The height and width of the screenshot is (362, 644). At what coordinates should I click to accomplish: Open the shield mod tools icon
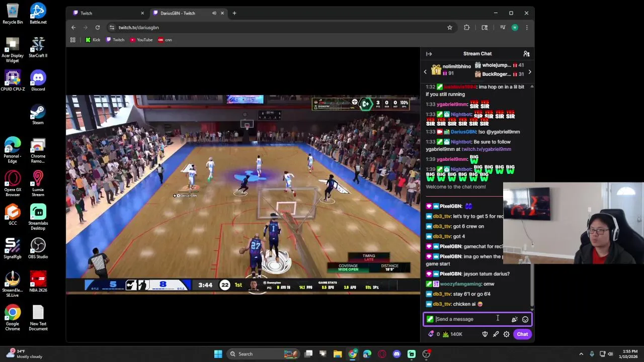[485, 334]
